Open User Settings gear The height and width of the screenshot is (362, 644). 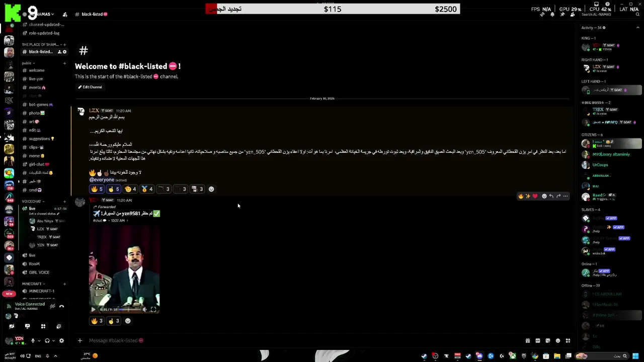tap(61, 341)
